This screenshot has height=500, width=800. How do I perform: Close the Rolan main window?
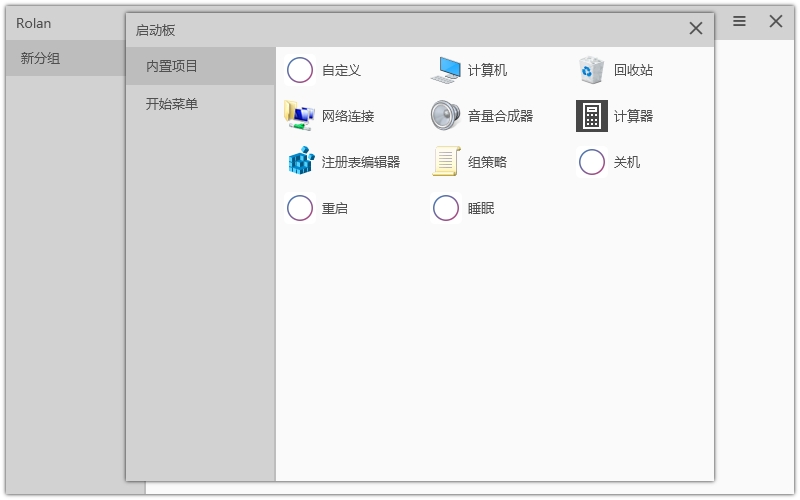coord(776,21)
